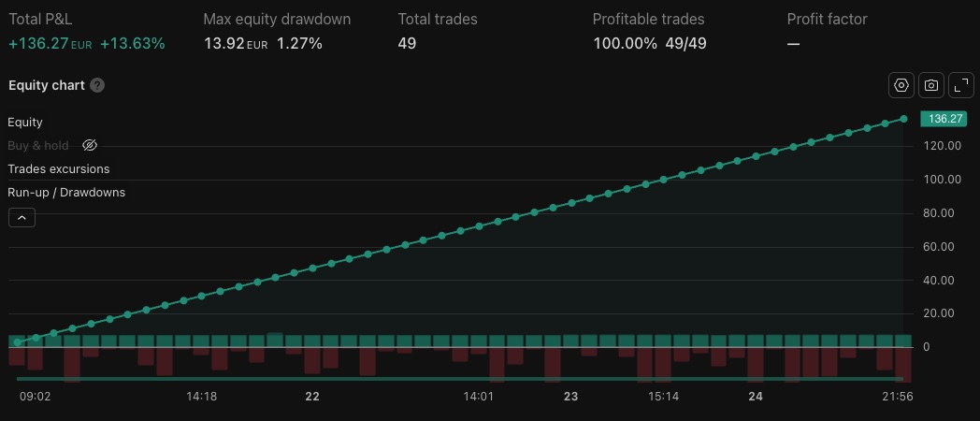The width and height of the screenshot is (980, 421).
Task: Click the first equity point near 09:02
Action: click(x=17, y=342)
